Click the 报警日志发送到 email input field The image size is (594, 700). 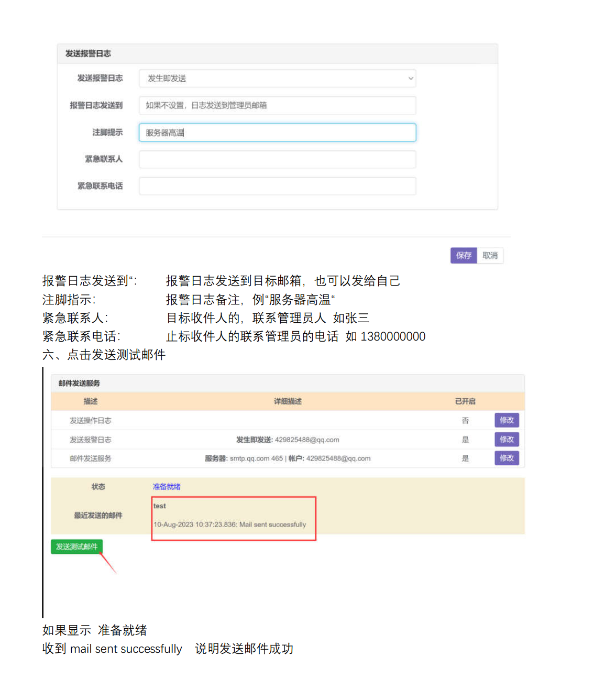tap(277, 105)
